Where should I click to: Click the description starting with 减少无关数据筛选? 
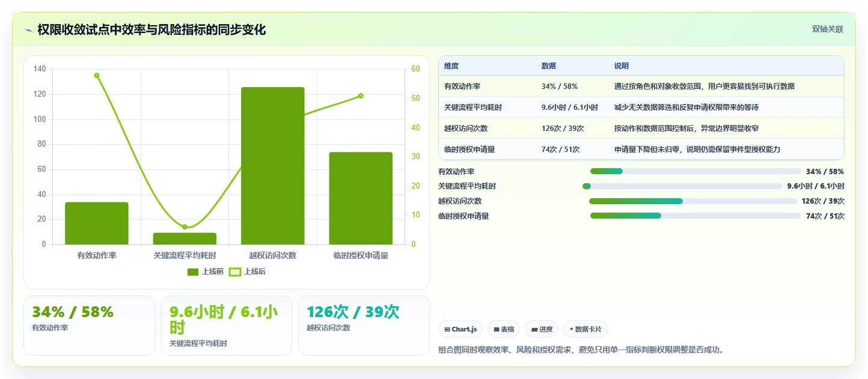(686, 108)
